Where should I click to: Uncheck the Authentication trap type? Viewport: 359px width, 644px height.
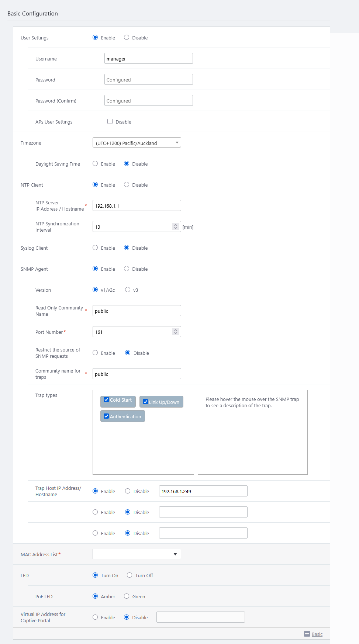tap(106, 416)
